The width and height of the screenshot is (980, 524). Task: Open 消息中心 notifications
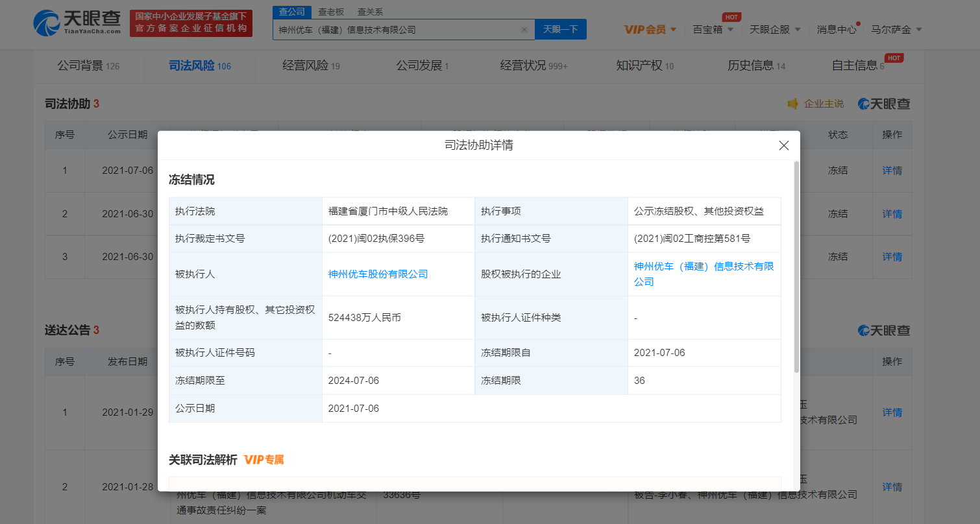[x=836, y=29]
